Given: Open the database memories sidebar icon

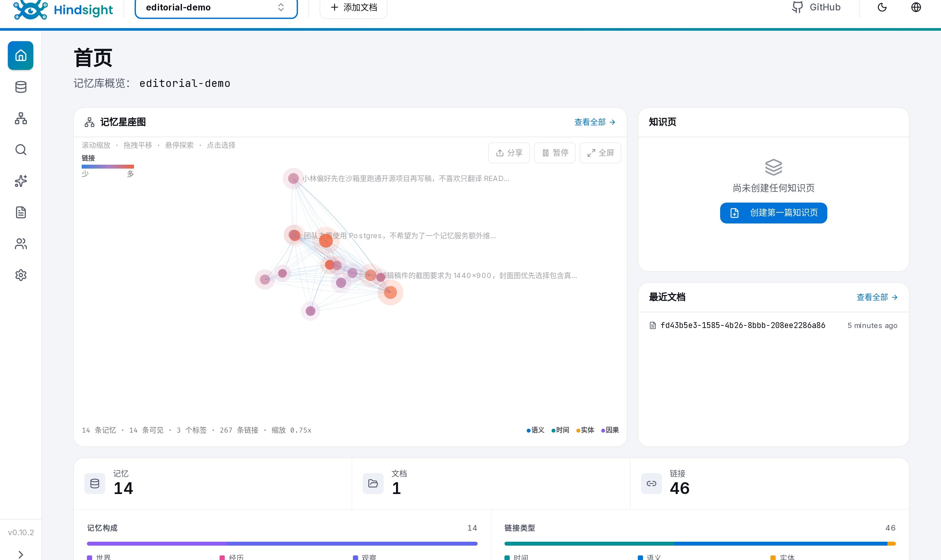Looking at the screenshot, I should tap(21, 87).
